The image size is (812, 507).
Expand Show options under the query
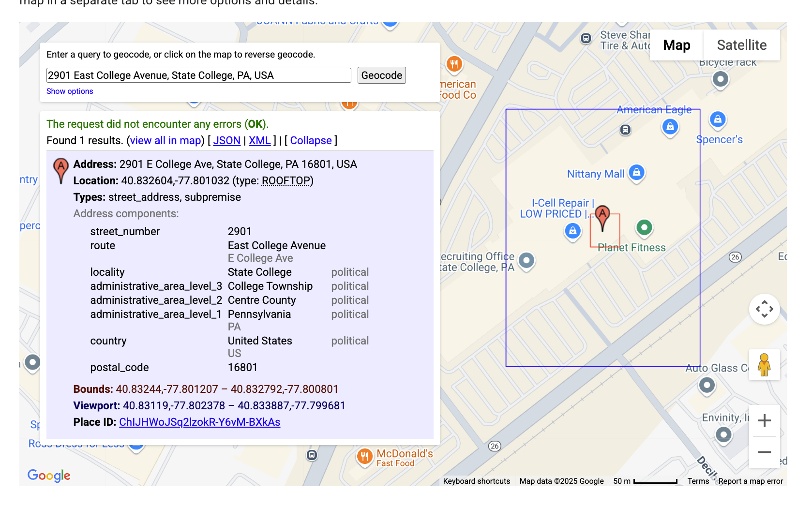[70, 91]
